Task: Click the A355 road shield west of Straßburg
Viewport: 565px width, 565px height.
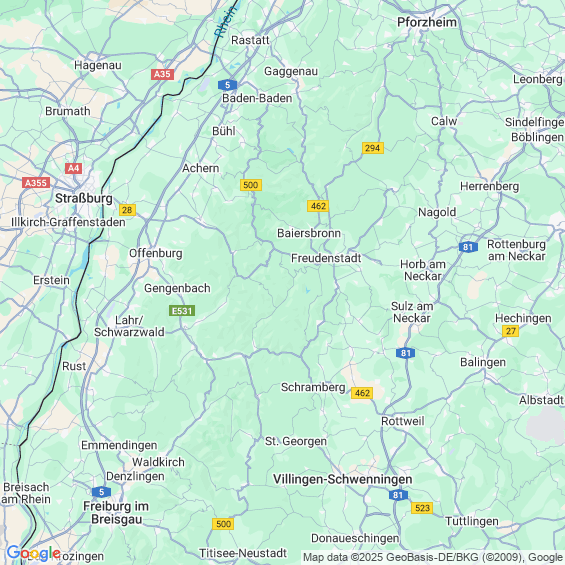Action: [x=36, y=183]
